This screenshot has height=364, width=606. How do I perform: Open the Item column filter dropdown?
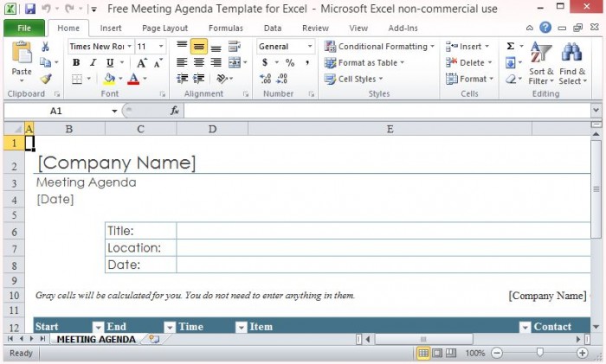click(x=525, y=328)
